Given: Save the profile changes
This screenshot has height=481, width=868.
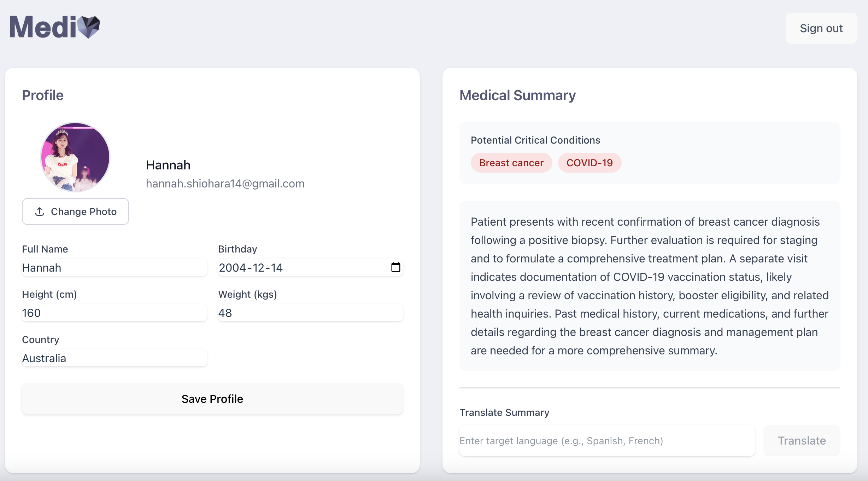Looking at the screenshot, I should point(212,399).
